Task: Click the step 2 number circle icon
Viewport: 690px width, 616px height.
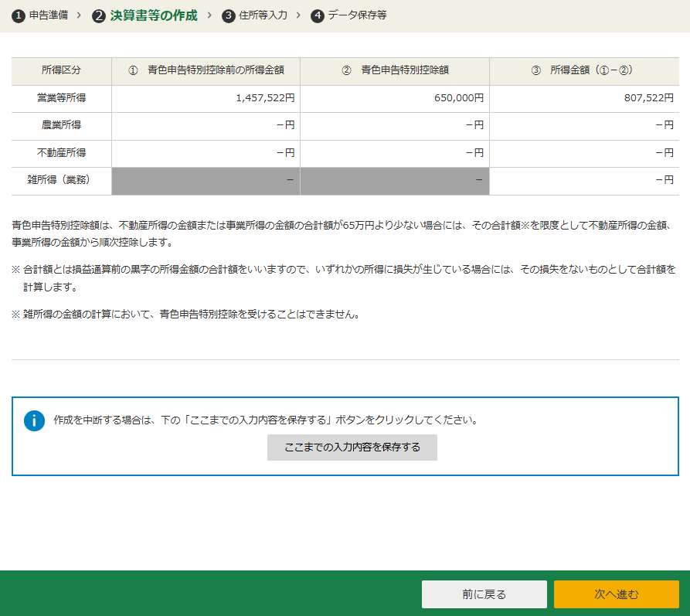Action: pos(98,16)
